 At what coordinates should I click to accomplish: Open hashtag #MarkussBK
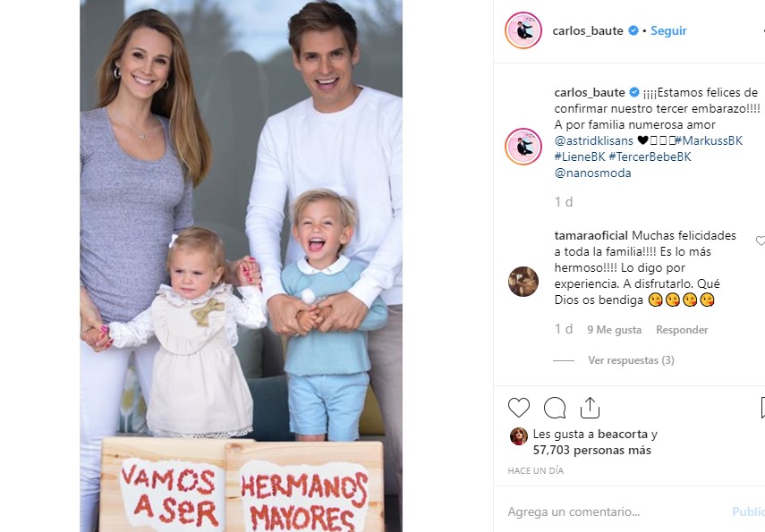pyautogui.click(x=709, y=141)
